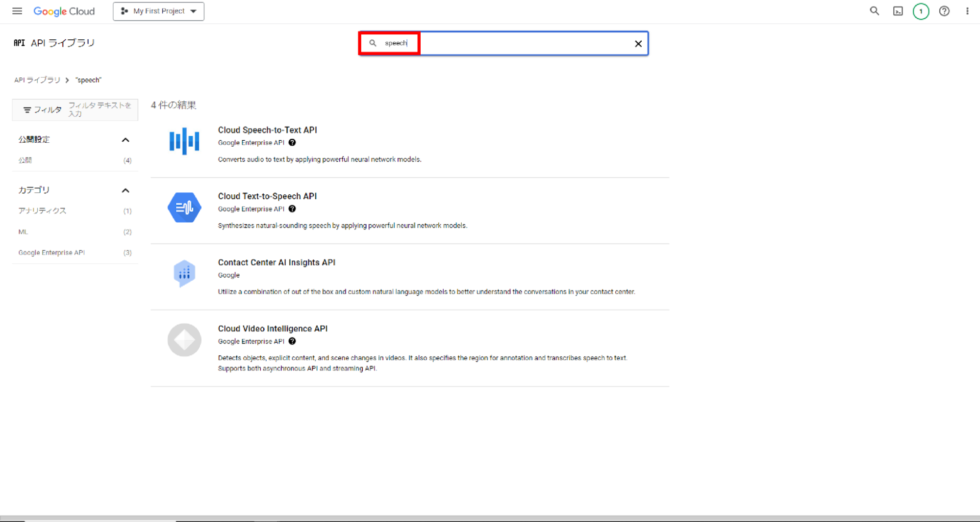Click the Google Cloud logo

(x=64, y=11)
